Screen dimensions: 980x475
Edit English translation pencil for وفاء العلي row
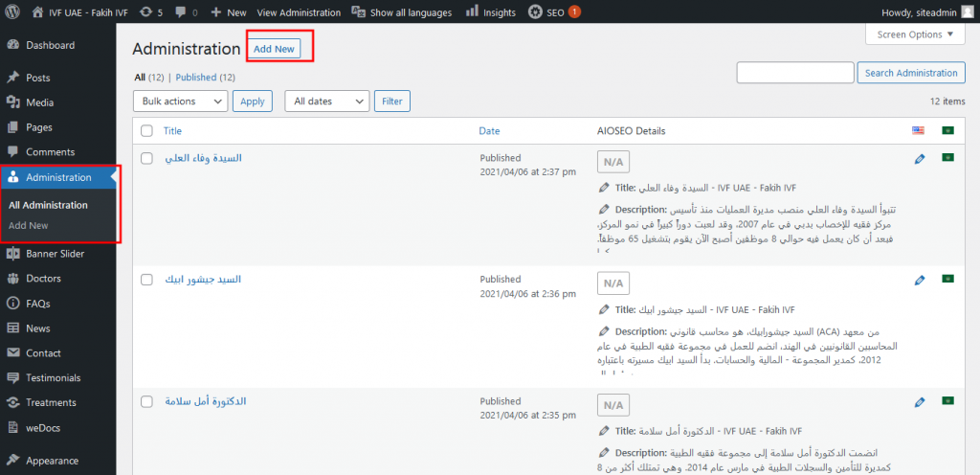point(919,159)
